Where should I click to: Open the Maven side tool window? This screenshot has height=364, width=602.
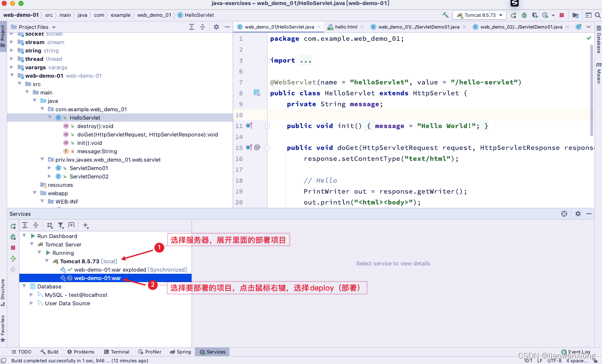tap(599, 73)
